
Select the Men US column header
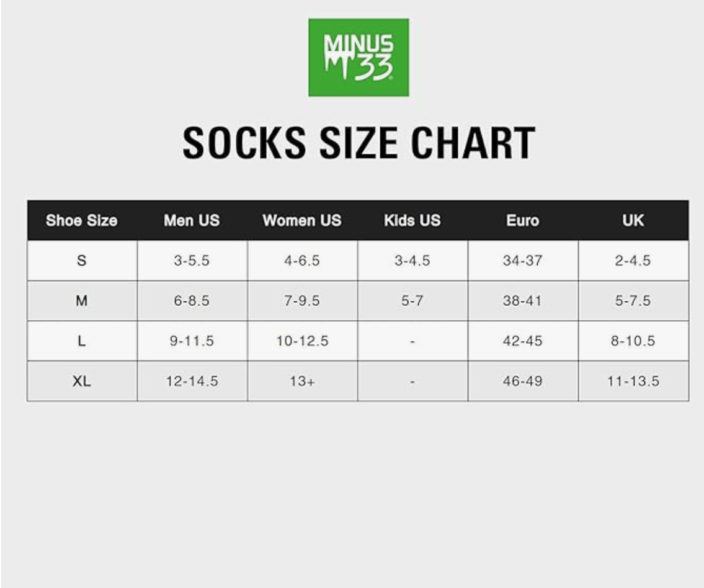[192, 221]
